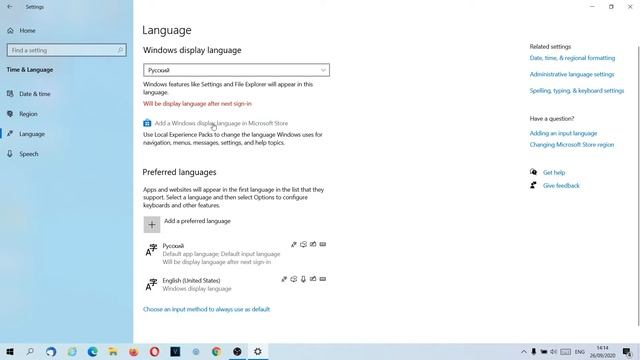Launch Thunderbird from the taskbar
640x360 pixels.
point(51,352)
